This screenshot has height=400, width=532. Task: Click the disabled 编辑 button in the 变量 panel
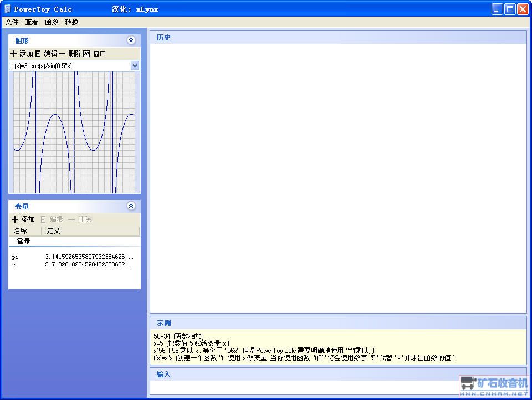pyautogui.click(x=52, y=219)
